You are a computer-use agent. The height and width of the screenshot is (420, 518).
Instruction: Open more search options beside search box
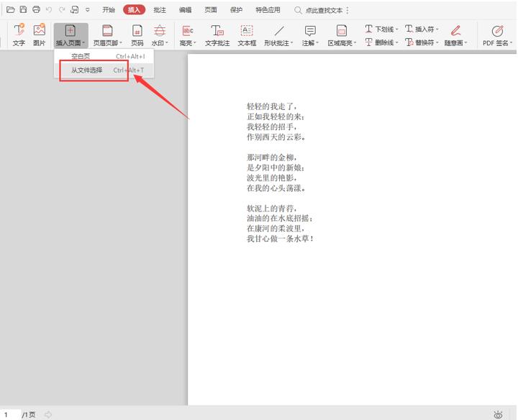[x=347, y=10]
